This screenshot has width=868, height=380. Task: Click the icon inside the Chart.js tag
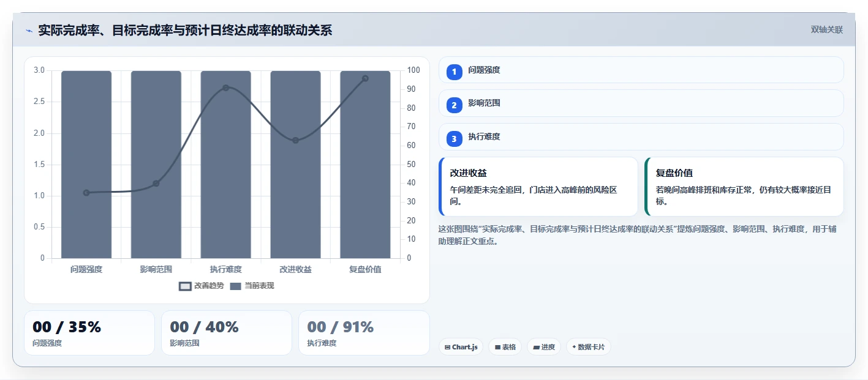tap(447, 348)
